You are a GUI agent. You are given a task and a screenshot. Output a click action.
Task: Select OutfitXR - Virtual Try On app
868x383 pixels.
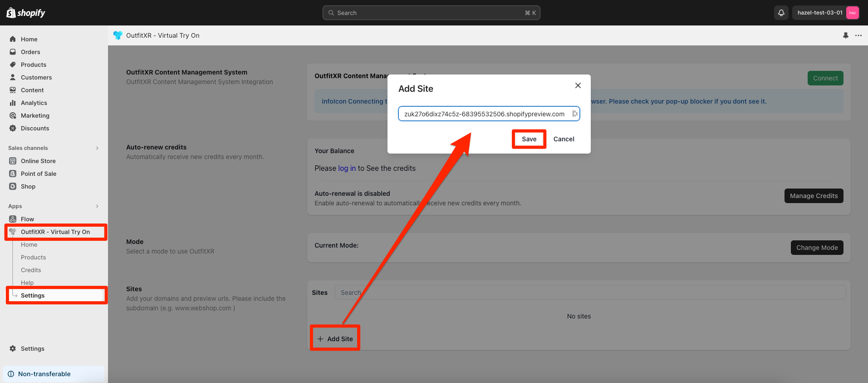tap(55, 232)
